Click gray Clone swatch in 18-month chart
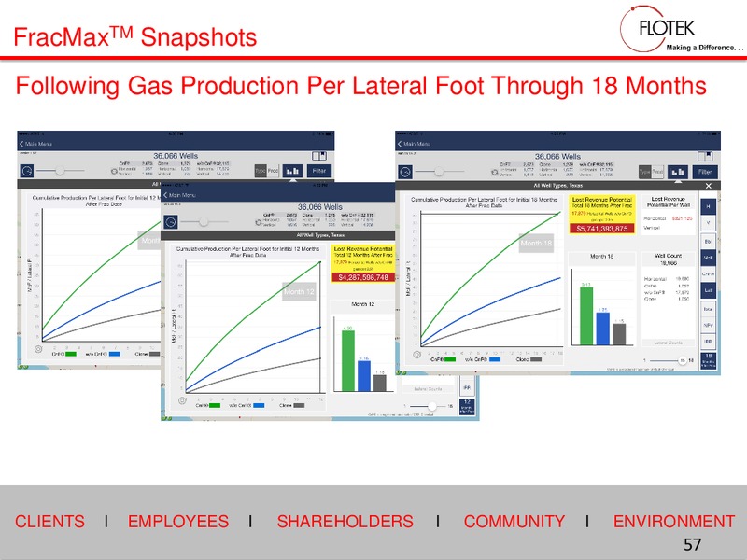The height and width of the screenshot is (560, 747). click(x=536, y=359)
